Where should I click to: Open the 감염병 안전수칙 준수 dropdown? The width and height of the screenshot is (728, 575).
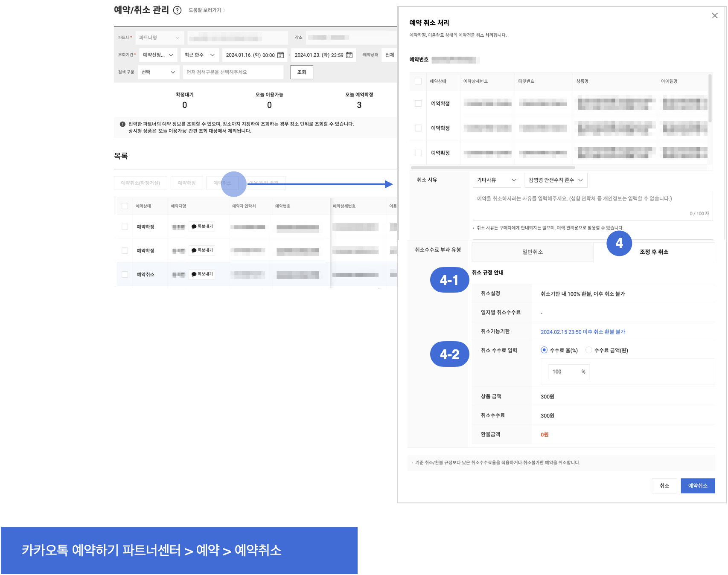point(556,180)
